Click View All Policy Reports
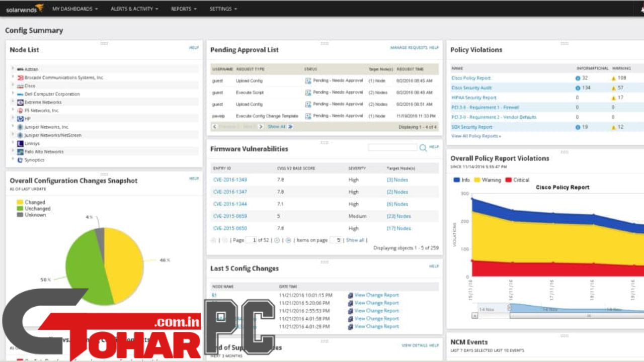Screen dimensions: 644x362 coord(476,136)
